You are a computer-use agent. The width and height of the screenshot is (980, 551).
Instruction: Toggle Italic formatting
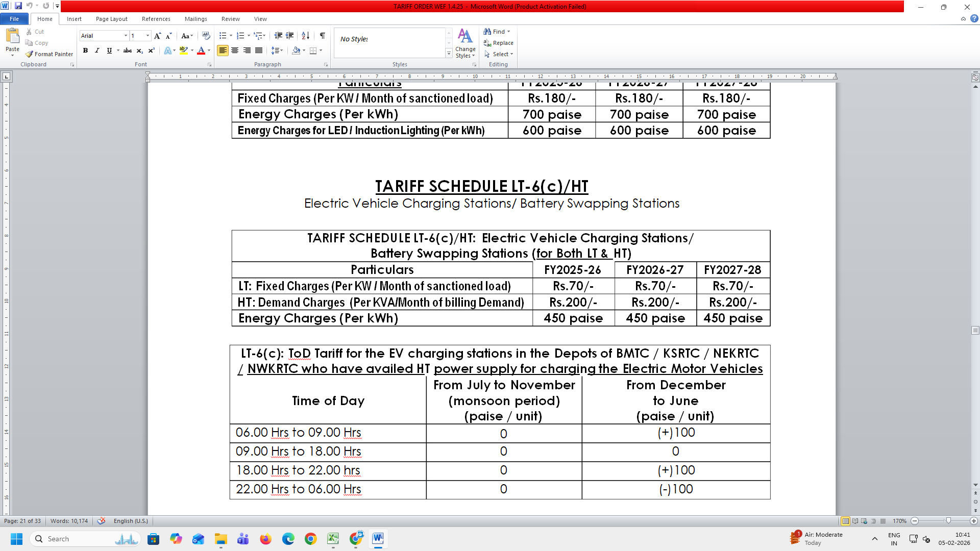point(97,51)
